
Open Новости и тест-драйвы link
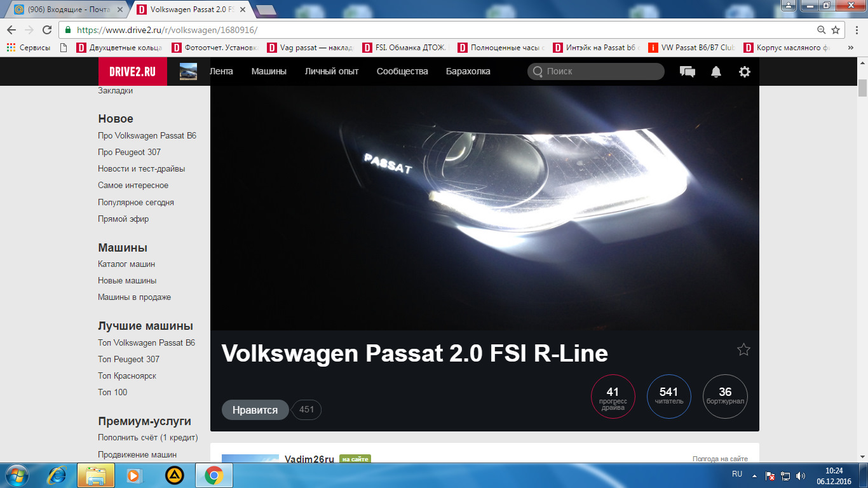142,168
